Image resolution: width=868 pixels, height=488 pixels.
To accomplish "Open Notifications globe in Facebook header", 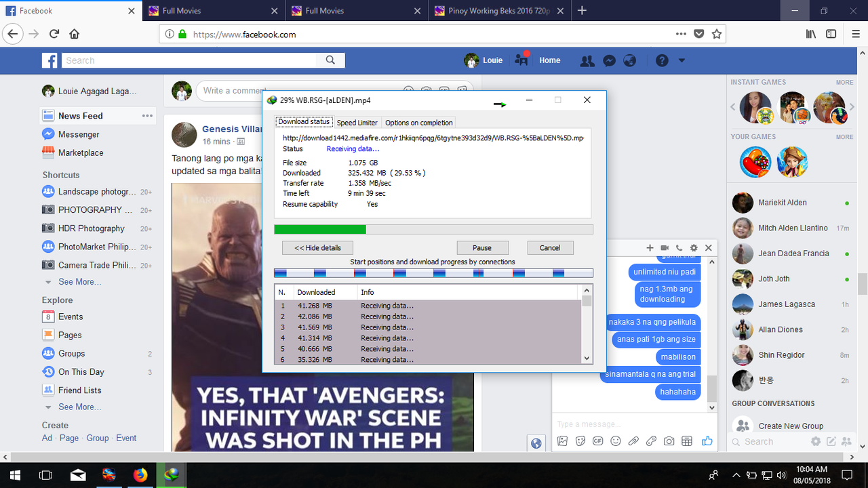I will tap(630, 60).
